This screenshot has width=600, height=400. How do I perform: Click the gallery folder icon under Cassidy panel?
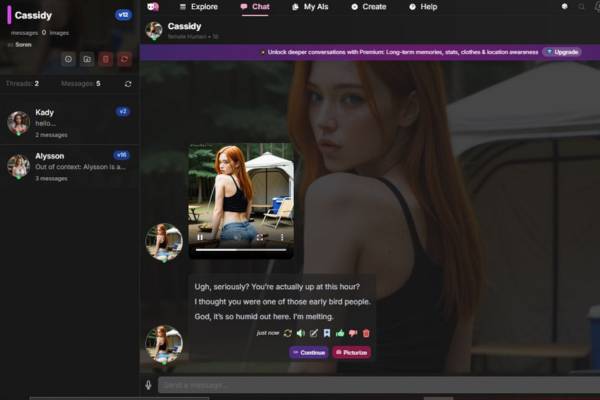click(87, 59)
